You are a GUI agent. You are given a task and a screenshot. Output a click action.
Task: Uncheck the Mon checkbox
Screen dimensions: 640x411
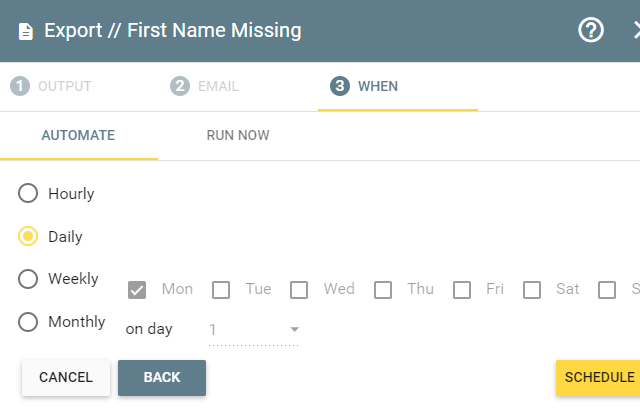pos(137,290)
